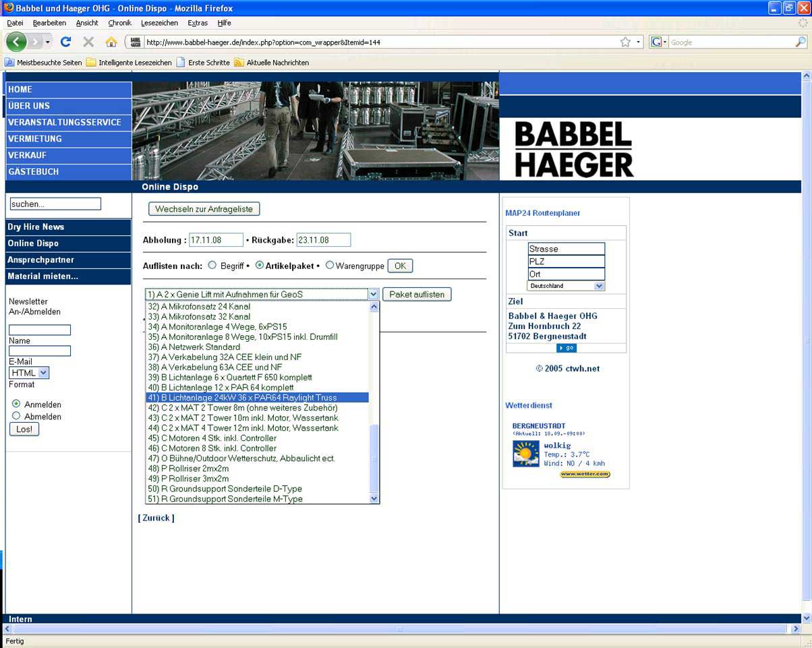Reload the page with the refresh icon

pos(65,42)
